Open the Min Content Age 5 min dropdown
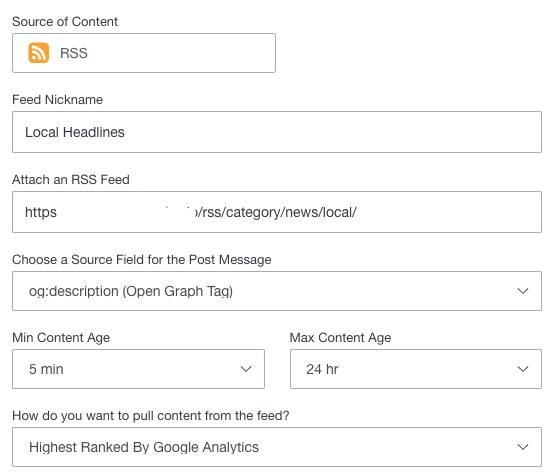The height and width of the screenshot is (475, 560). [x=139, y=369]
